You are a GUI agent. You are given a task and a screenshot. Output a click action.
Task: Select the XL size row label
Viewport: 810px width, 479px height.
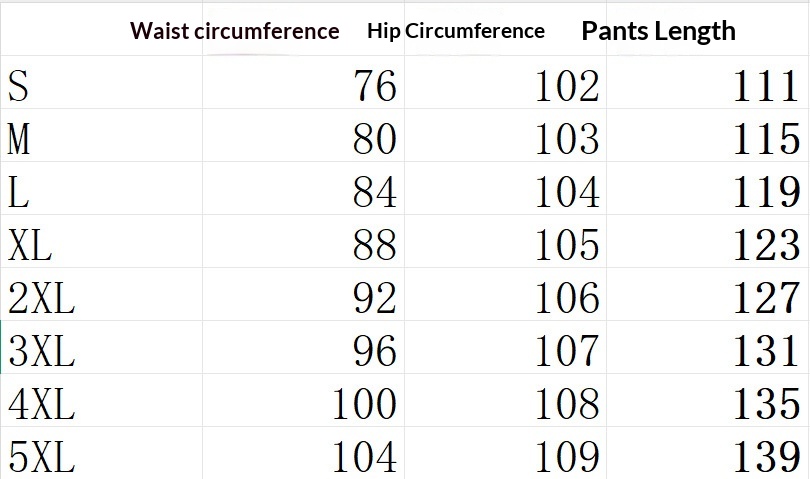coord(30,245)
